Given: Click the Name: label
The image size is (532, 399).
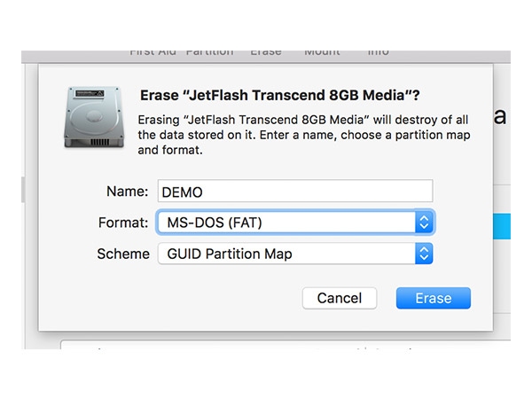Looking at the screenshot, I should 127,192.
